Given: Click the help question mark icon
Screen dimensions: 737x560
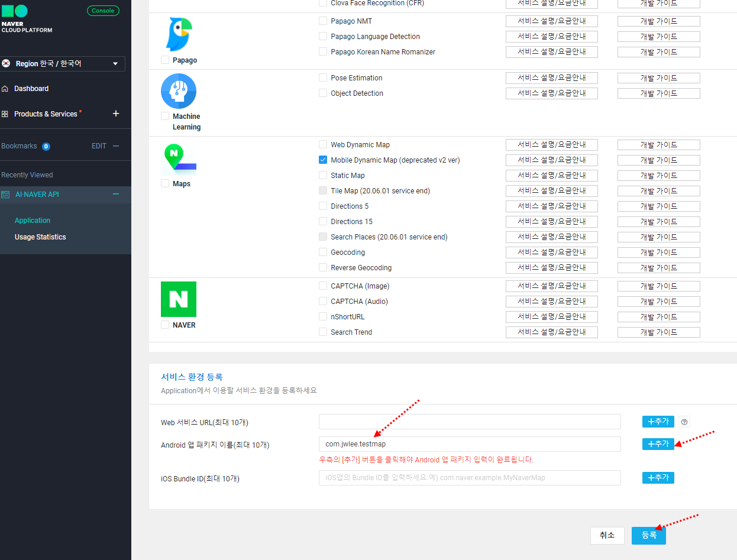Looking at the screenshot, I should coord(684,422).
